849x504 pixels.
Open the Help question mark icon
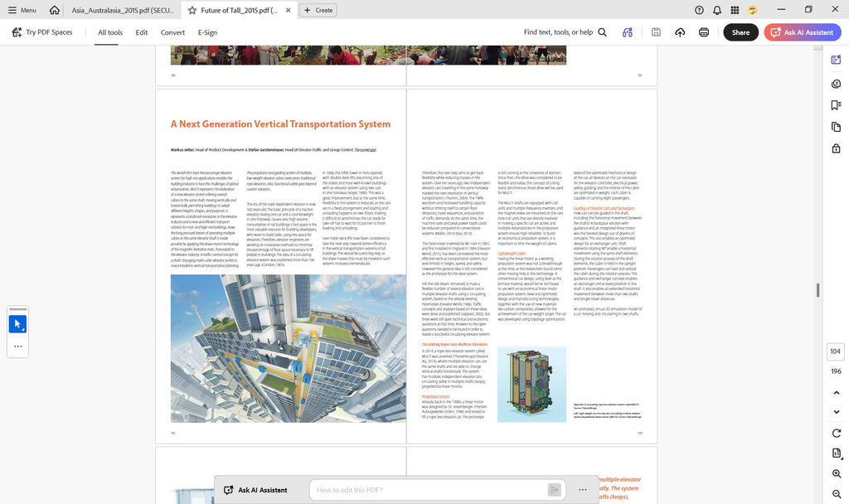tap(699, 10)
